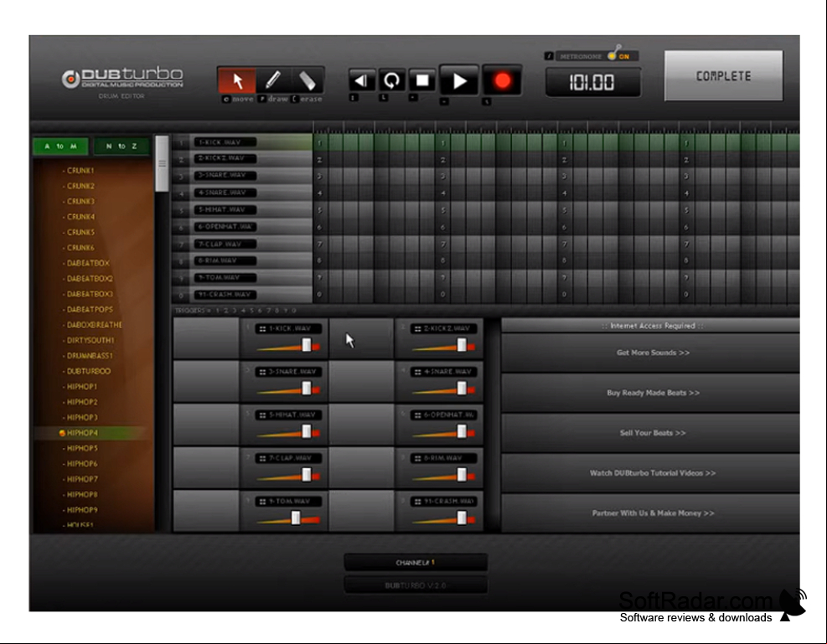Select the 3-SNARE.WAV track row
This screenshot has height=644, width=827.
click(x=243, y=176)
